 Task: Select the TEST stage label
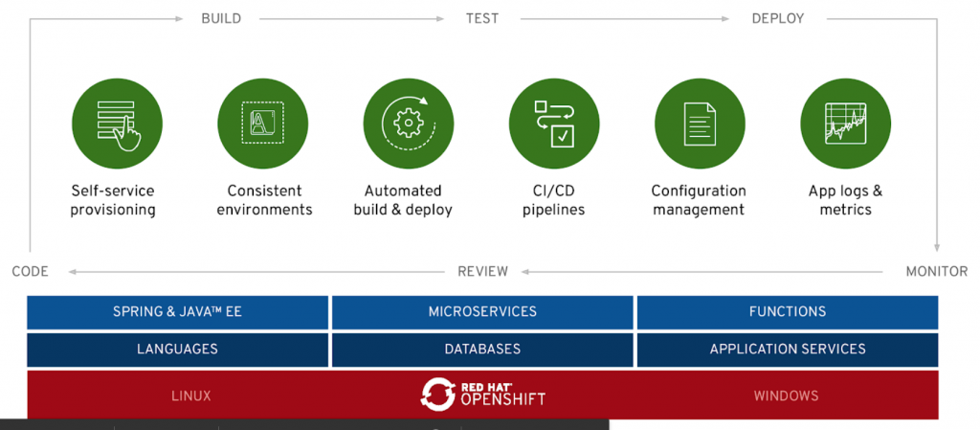click(482, 18)
